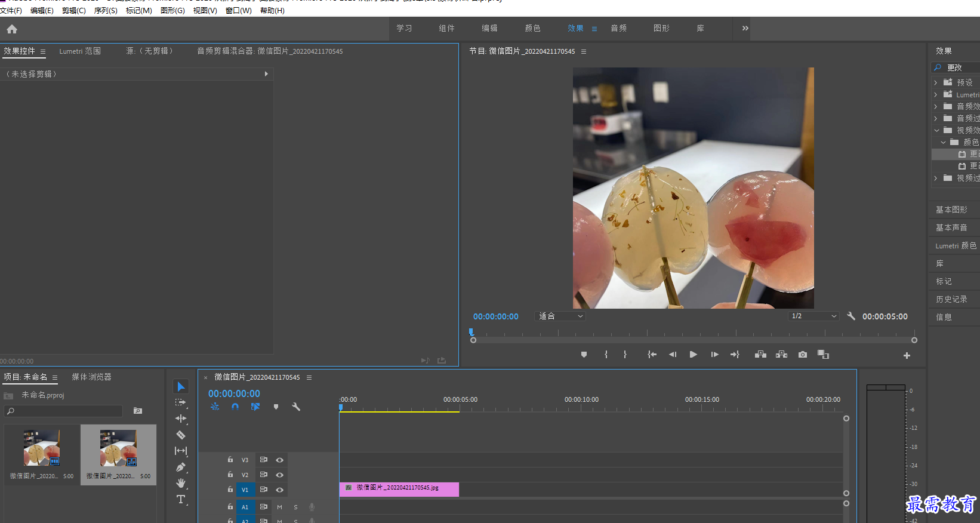
Task: Open timeline display settings wrench
Action: coord(296,407)
